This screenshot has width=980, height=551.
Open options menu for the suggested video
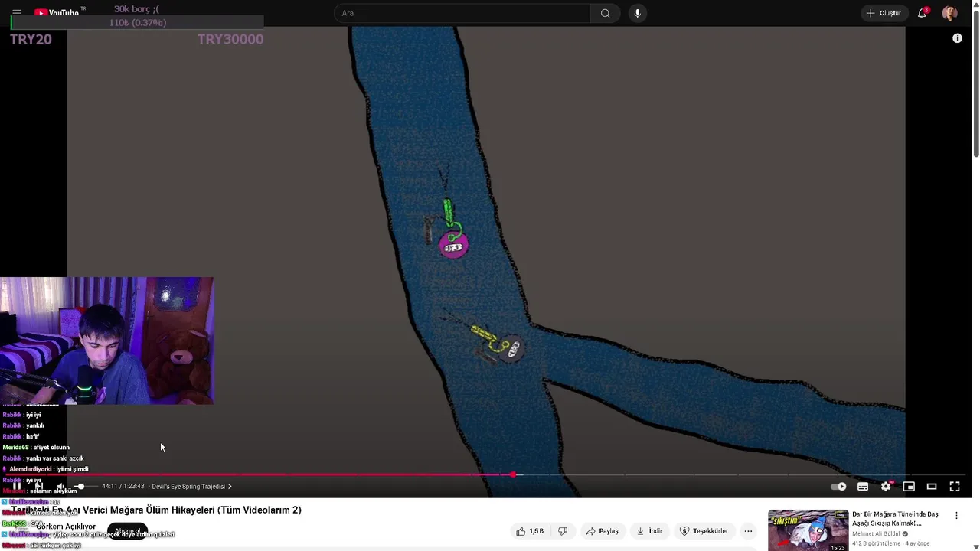click(x=956, y=516)
